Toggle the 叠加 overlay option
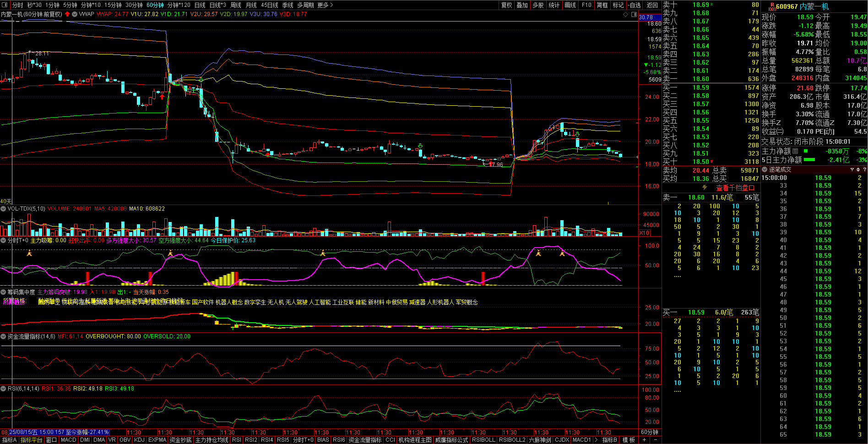868x444 pixels. click(522, 5)
